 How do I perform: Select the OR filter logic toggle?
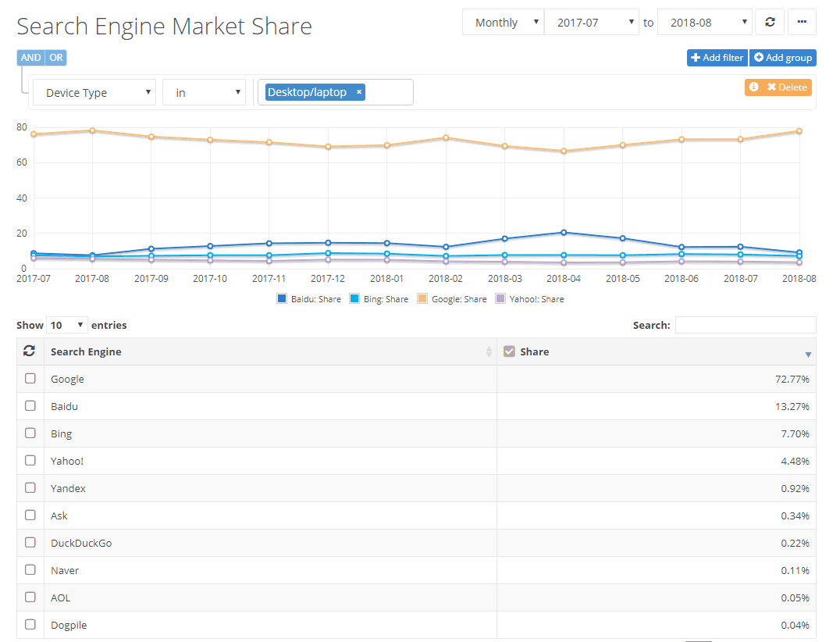point(56,57)
